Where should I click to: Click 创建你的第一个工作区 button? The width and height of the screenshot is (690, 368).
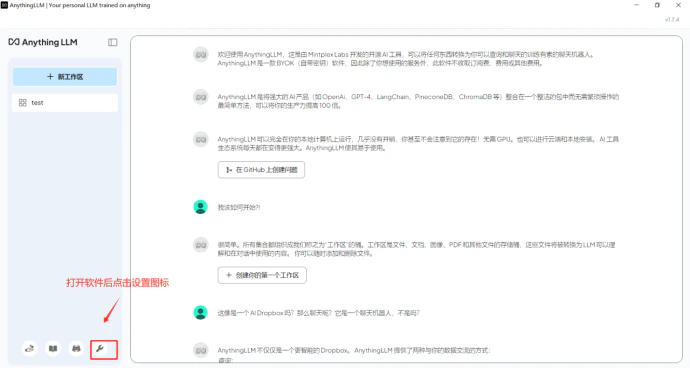pyautogui.click(x=262, y=275)
